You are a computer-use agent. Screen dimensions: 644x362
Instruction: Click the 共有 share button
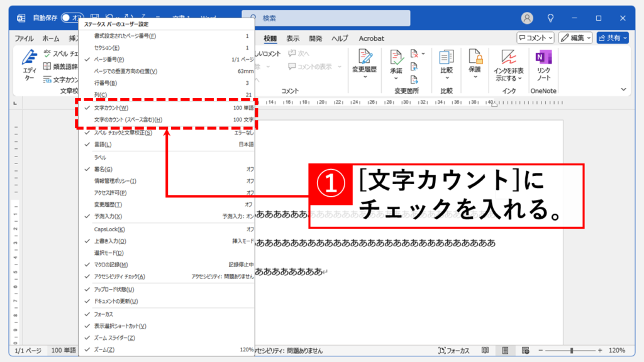tap(613, 38)
